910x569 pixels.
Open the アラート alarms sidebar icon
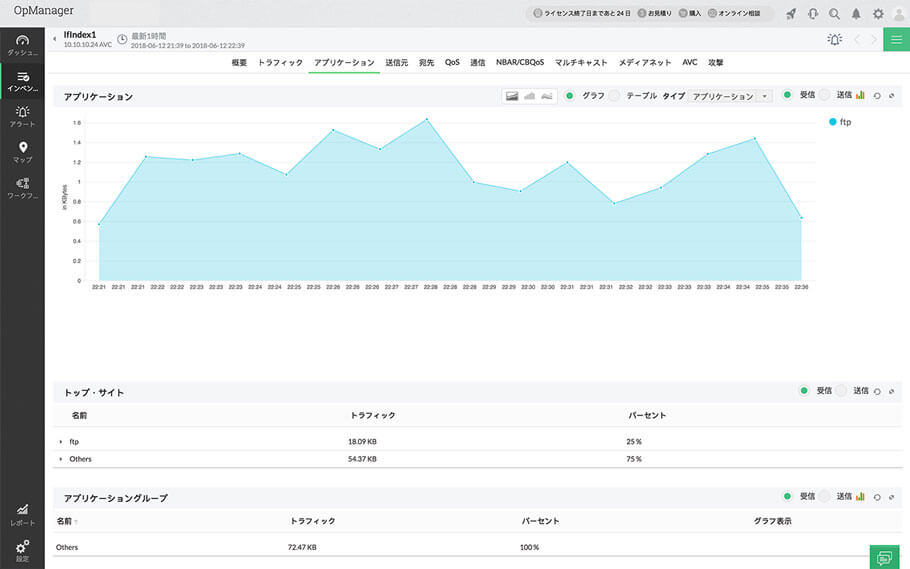click(22, 116)
